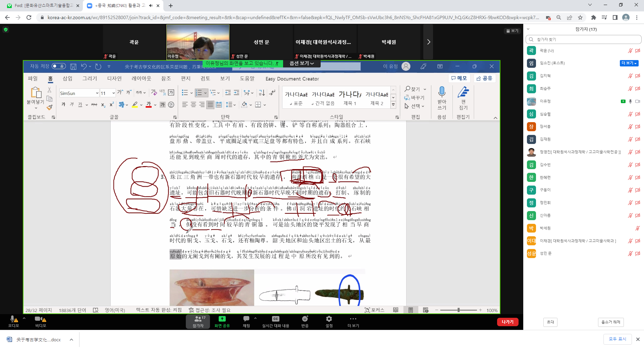The height and width of the screenshot is (349, 644).
Task: Click the 음소거 해제 button
Action: (610, 322)
